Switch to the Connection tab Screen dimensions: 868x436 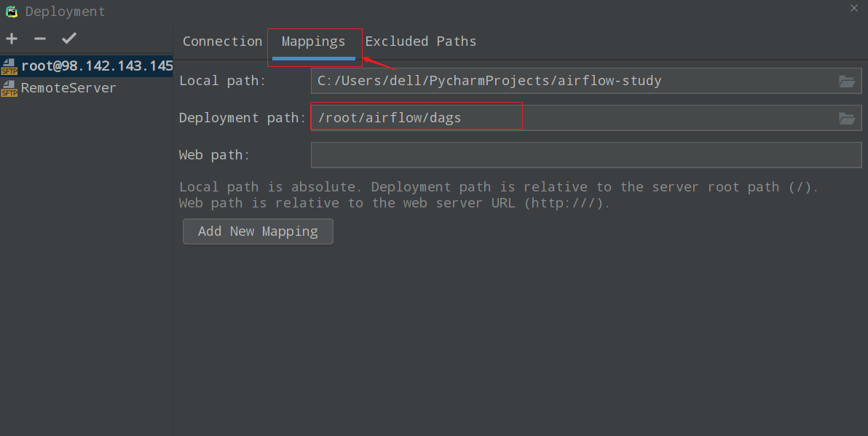[222, 41]
